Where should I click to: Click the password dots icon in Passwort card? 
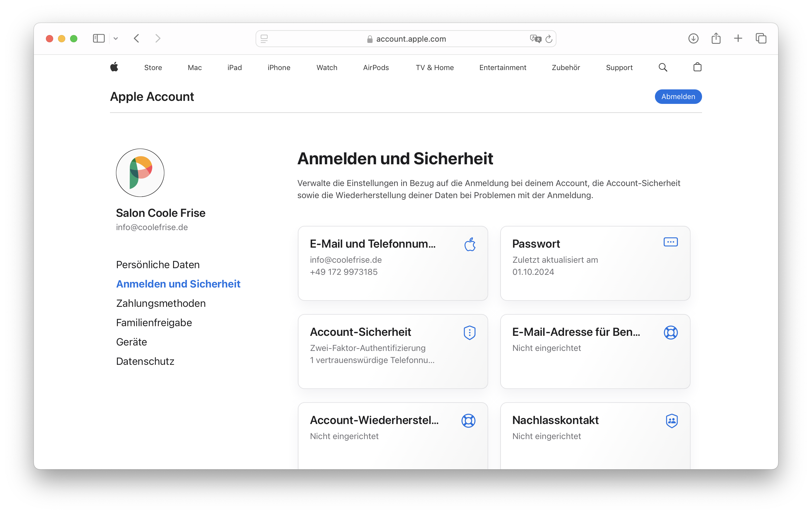click(670, 242)
